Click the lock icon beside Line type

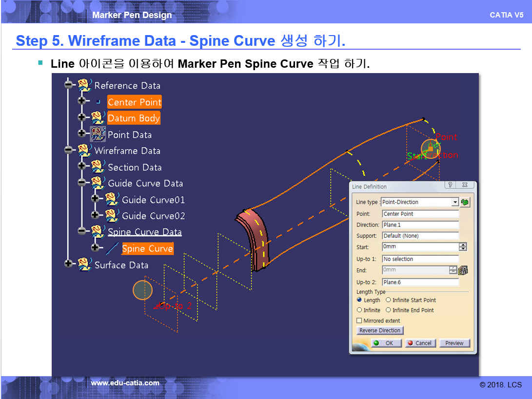tap(465, 202)
